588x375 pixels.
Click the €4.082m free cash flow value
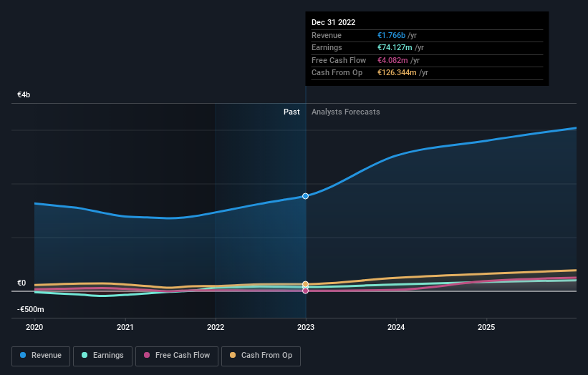pyautogui.click(x=392, y=60)
